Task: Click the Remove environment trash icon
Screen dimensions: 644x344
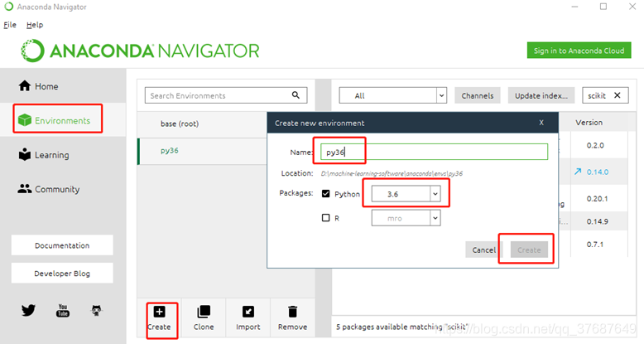Action: click(x=292, y=312)
